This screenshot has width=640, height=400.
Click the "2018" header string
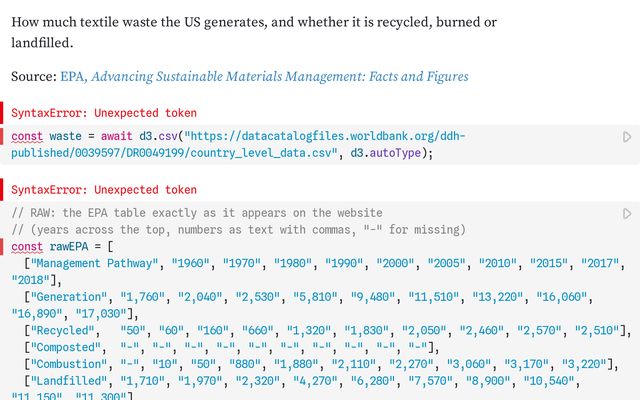click(x=31, y=280)
